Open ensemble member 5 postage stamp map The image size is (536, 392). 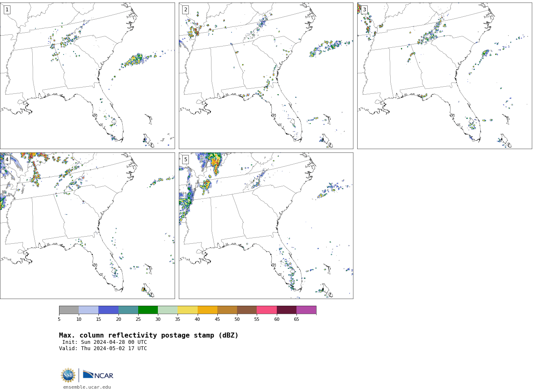266,226
